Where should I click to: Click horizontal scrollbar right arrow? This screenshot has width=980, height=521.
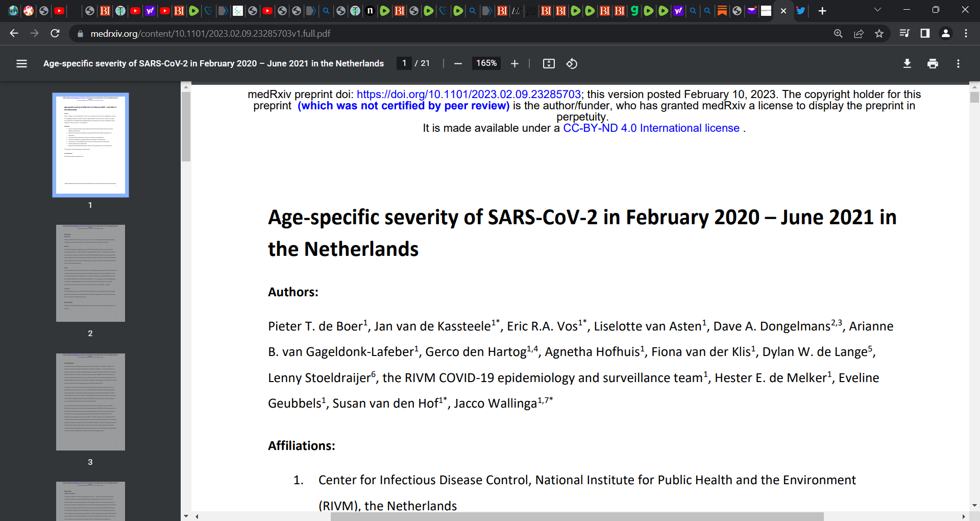click(x=964, y=516)
